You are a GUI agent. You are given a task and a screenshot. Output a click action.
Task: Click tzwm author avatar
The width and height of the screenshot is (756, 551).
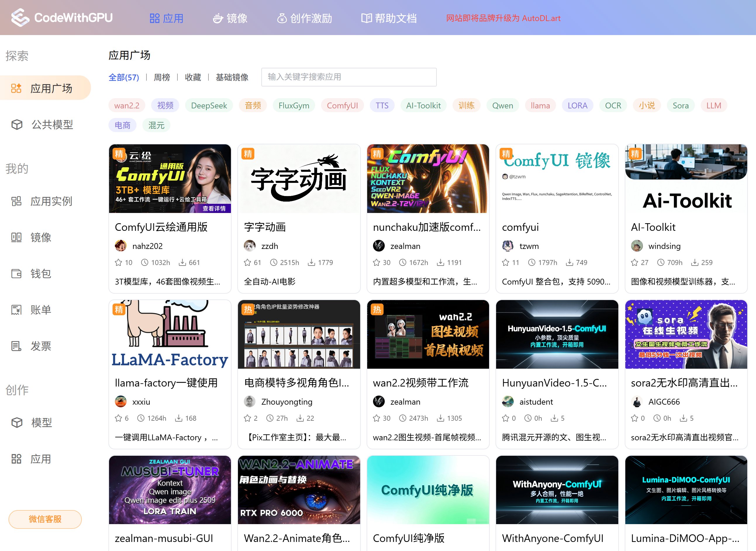tap(508, 246)
